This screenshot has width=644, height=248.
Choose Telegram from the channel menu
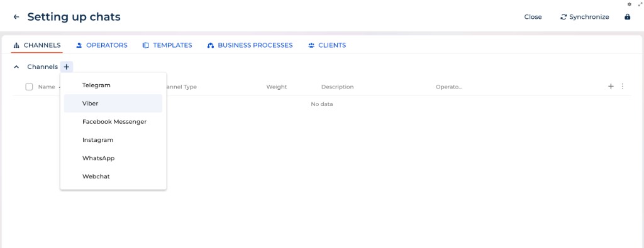click(x=113, y=85)
